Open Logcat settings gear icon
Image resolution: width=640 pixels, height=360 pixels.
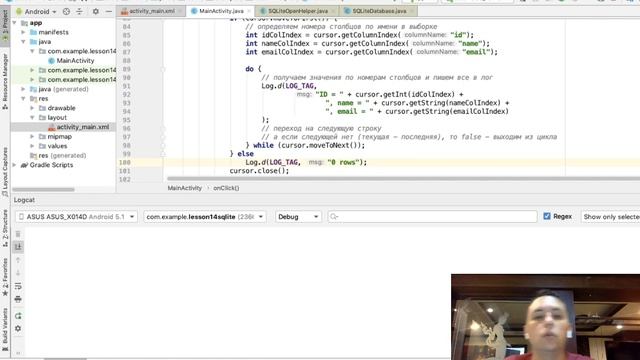(x=18, y=329)
